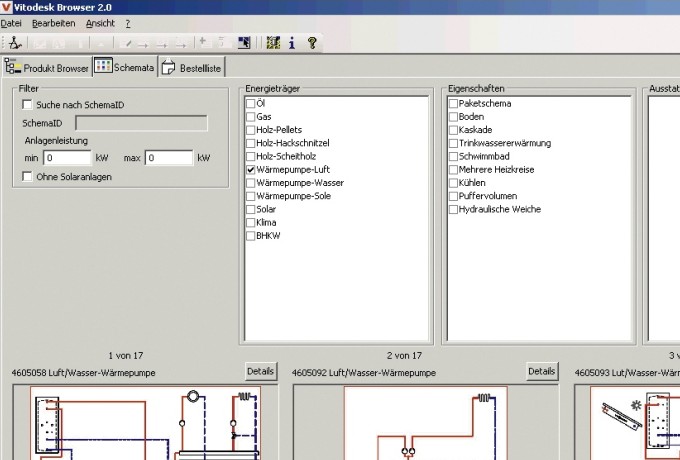
Task: Check the Trinkwassererwärmung property
Action: tap(453, 143)
